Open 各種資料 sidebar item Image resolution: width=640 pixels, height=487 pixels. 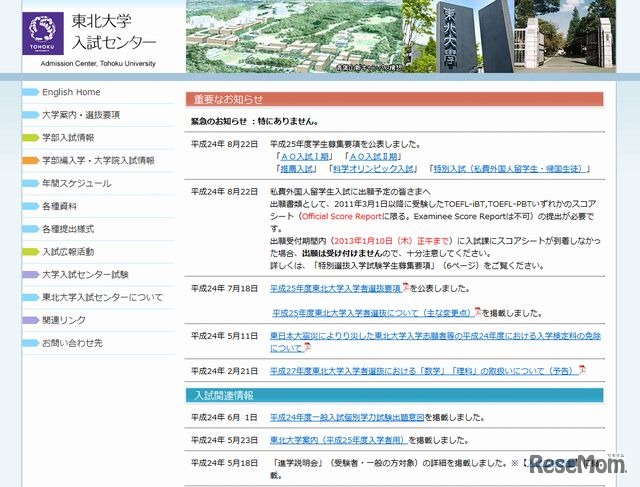pyautogui.click(x=59, y=206)
